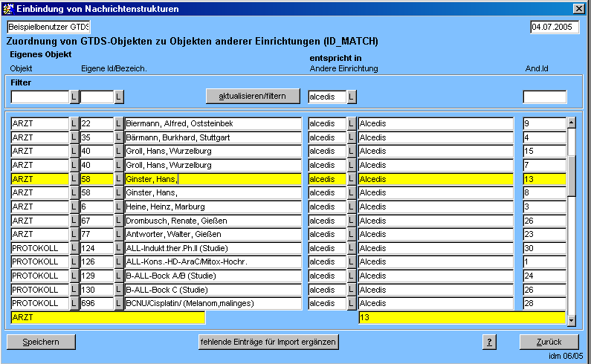Click the And.Id filter input field
The height and width of the screenshot is (364, 591).
click(544, 97)
